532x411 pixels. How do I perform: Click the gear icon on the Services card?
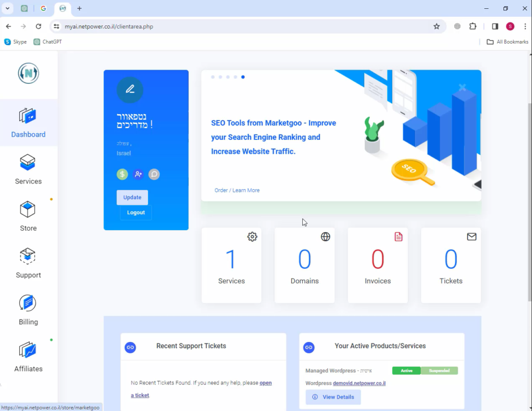point(252,236)
